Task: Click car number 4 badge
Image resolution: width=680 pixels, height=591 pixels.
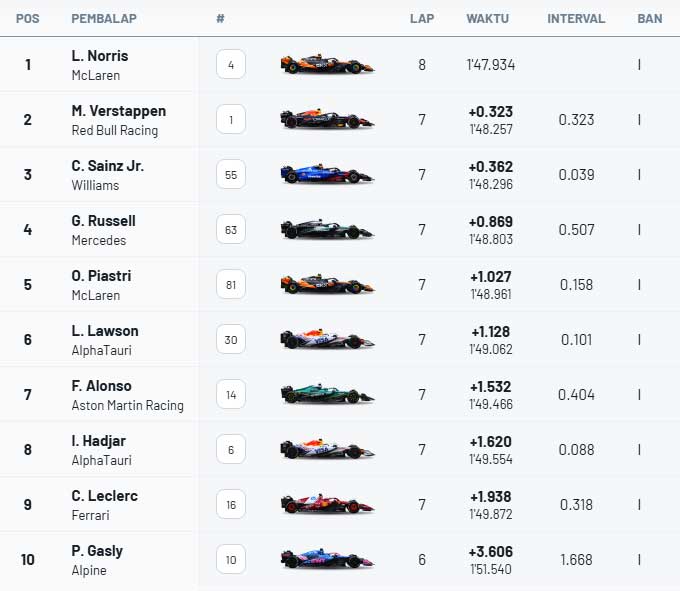Action: click(231, 65)
